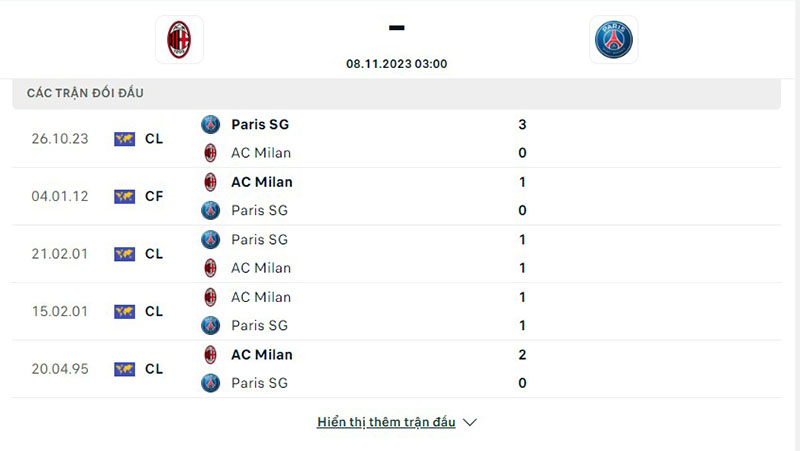The height and width of the screenshot is (451, 800).
Task: Click Paris SG logo in 26.10.23 match
Action: (210, 125)
